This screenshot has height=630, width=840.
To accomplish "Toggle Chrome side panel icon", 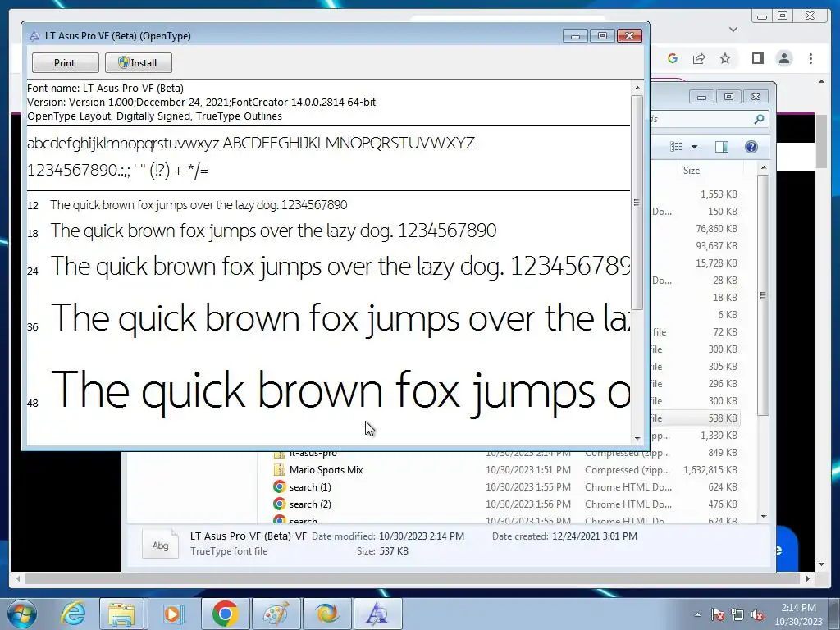I will pos(757,58).
